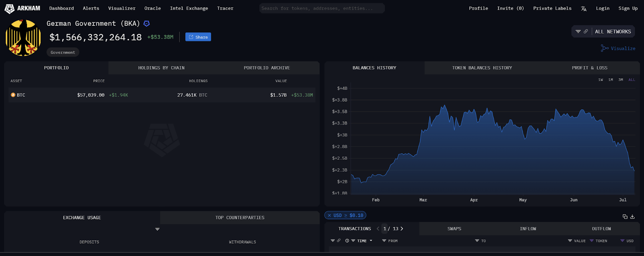Click the ASSET column header
Screen dimensions: 644x256
pyautogui.click(x=16, y=81)
